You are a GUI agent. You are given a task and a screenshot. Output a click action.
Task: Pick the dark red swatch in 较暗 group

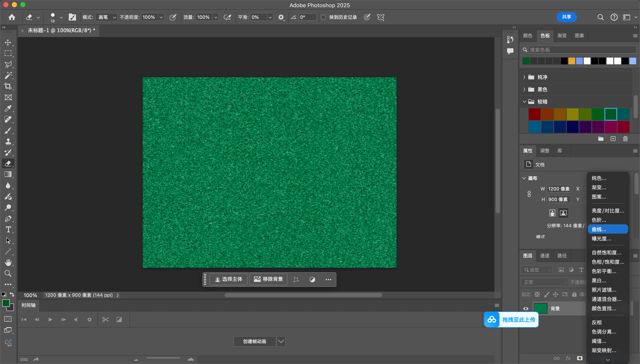pyautogui.click(x=535, y=114)
